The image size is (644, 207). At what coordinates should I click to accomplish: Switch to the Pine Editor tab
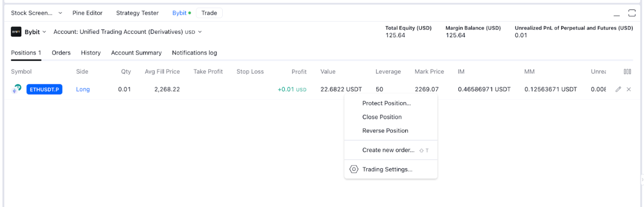point(87,13)
